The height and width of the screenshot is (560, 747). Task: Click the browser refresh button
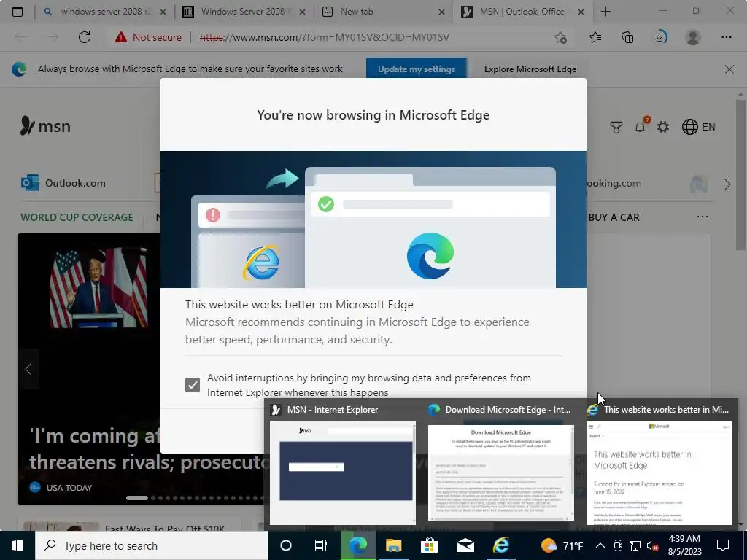(x=85, y=37)
